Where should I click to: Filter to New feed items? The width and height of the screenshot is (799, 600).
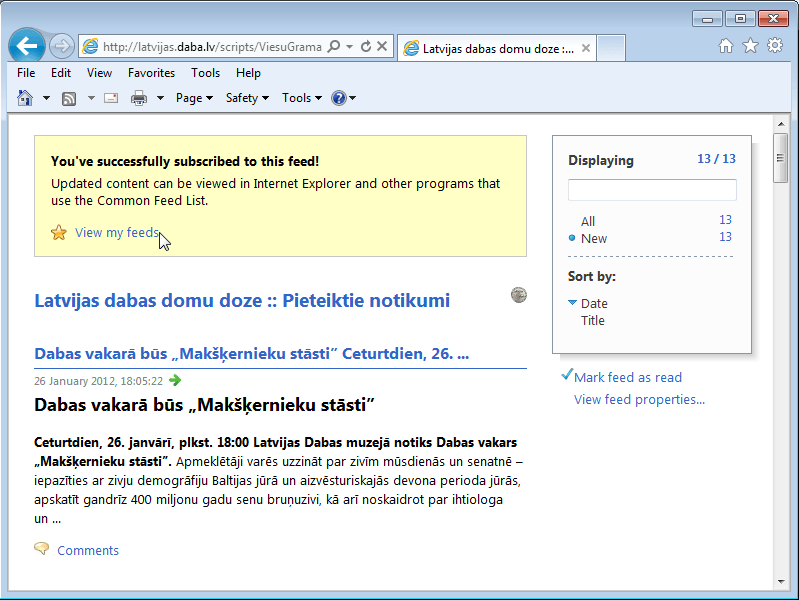(594, 239)
